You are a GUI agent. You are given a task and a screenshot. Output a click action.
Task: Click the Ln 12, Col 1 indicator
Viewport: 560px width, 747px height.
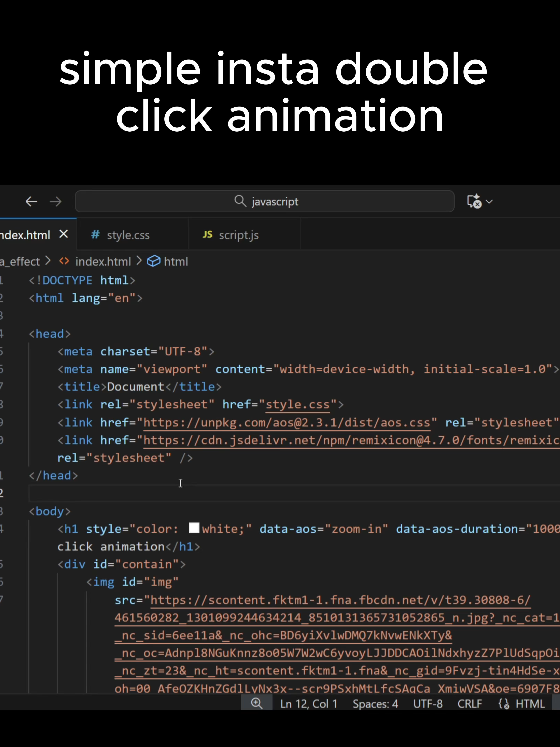[309, 704]
